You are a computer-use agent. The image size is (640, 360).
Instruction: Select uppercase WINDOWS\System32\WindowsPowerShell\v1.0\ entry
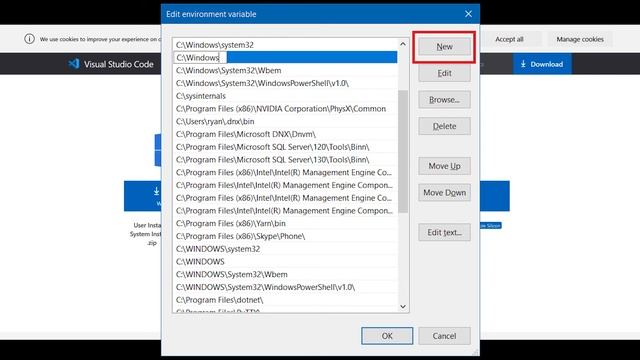pyautogui.click(x=285, y=287)
